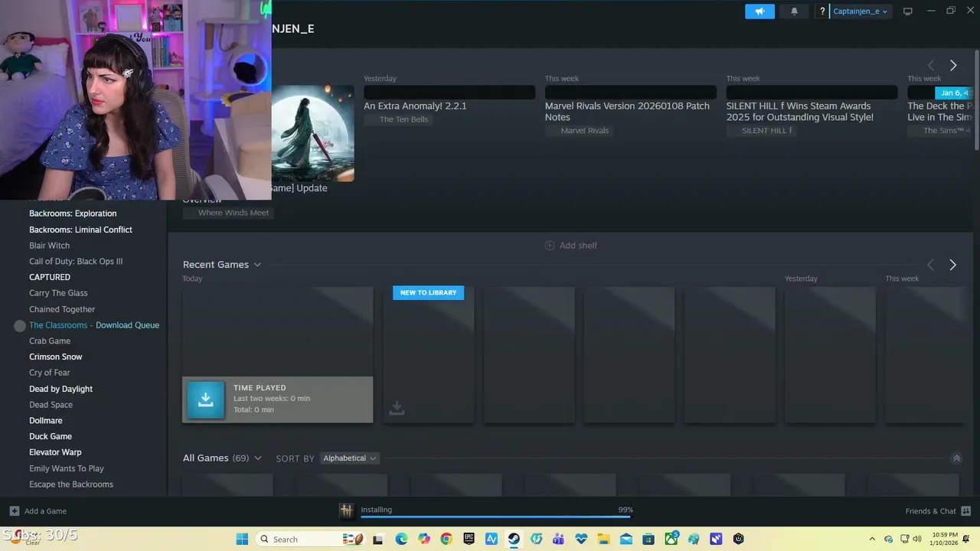Select CAPTURED in library list
The image size is (980, 551).
(x=50, y=277)
